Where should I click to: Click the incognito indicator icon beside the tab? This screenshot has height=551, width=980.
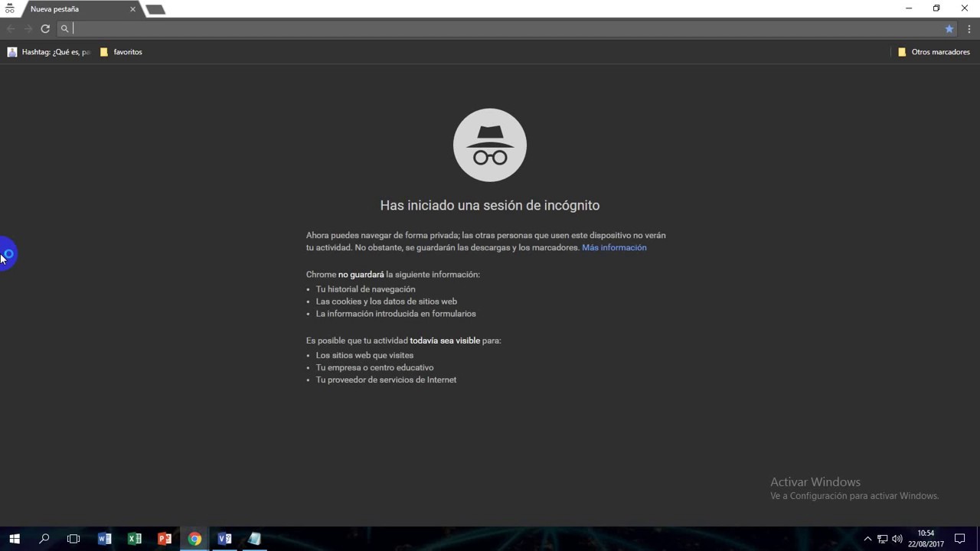coord(10,9)
